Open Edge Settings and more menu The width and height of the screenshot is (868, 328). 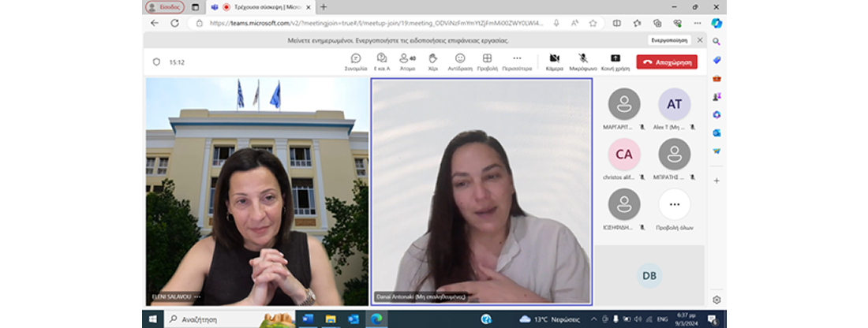698,23
